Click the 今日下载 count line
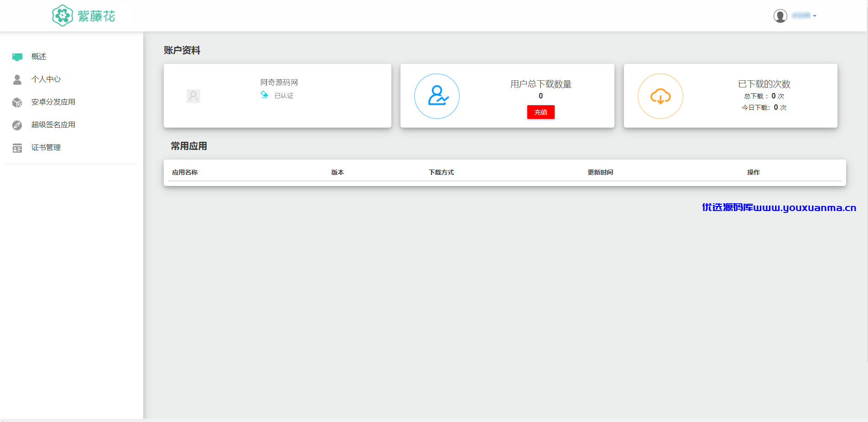The height and width of the screenshot is (422, 868). point(764,108)
